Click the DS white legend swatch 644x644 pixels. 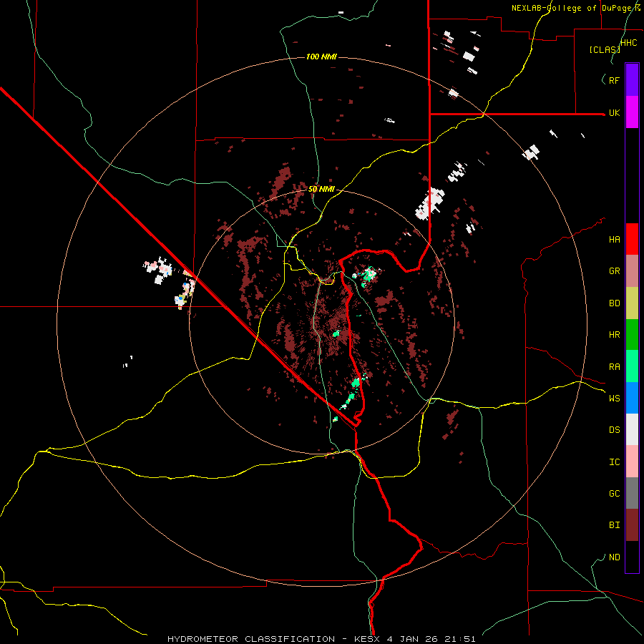(632, 429)
